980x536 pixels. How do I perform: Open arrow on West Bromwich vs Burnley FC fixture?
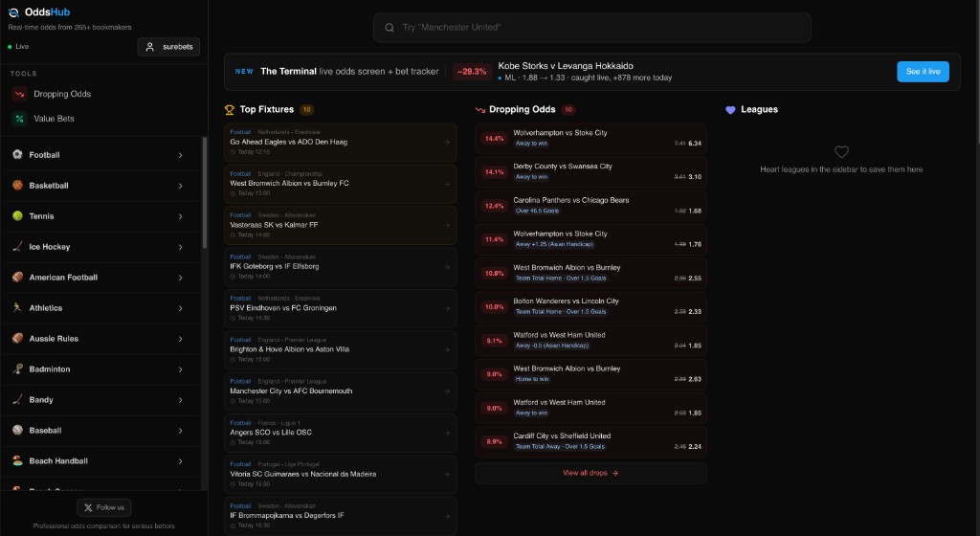coord(447,184)
